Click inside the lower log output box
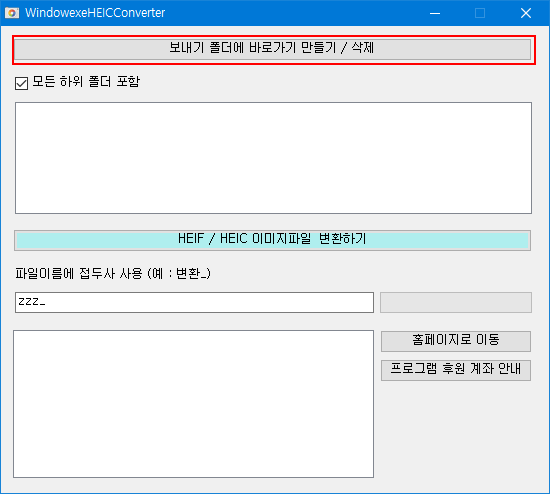 [194, 403]
